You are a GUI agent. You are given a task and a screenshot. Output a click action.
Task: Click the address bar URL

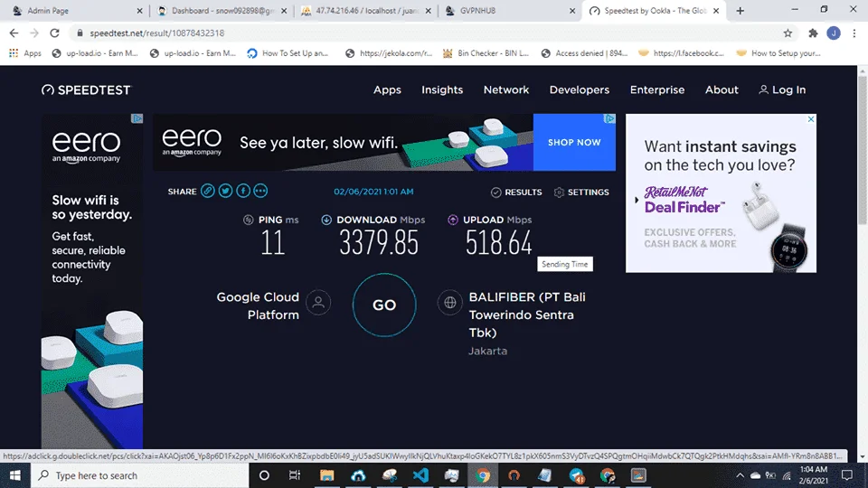[157, 33]
